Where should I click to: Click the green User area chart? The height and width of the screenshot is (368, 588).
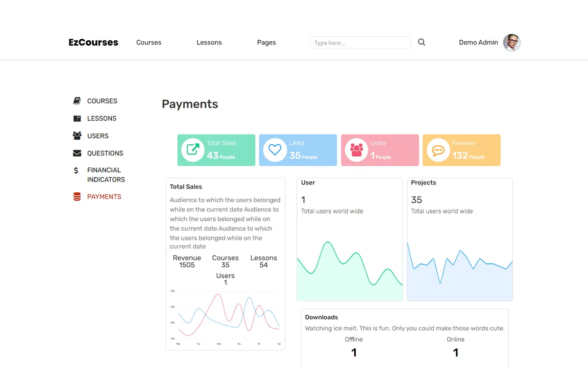pos(350,271)
